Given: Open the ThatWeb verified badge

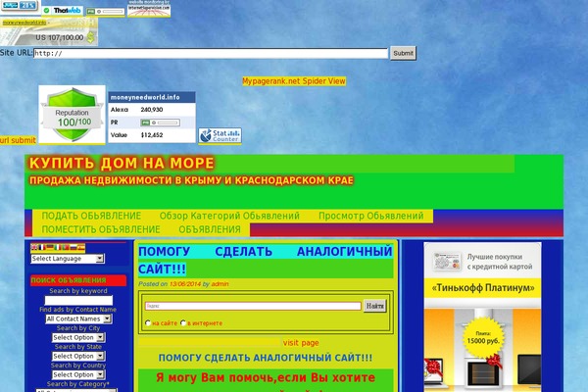Looking at the screenshot, I should (x=63, y=11).
